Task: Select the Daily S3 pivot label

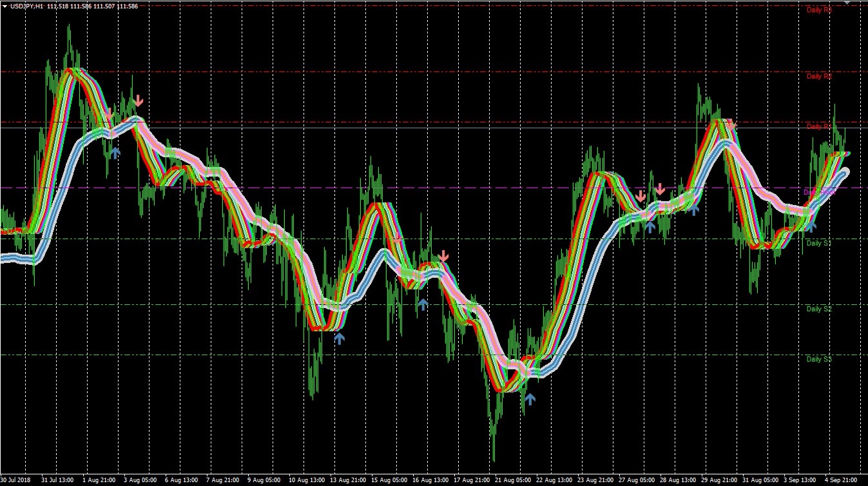Action: tap(819, 359)
